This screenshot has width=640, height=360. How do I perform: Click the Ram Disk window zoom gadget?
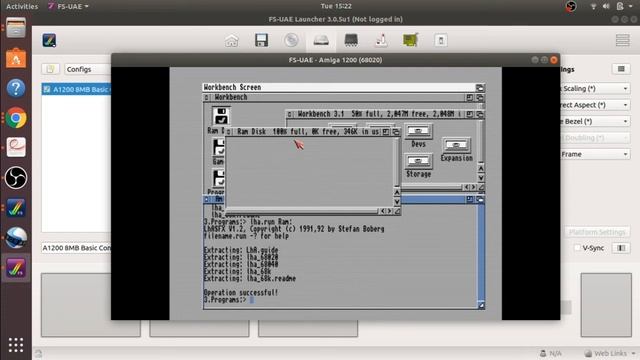(386, 131)
